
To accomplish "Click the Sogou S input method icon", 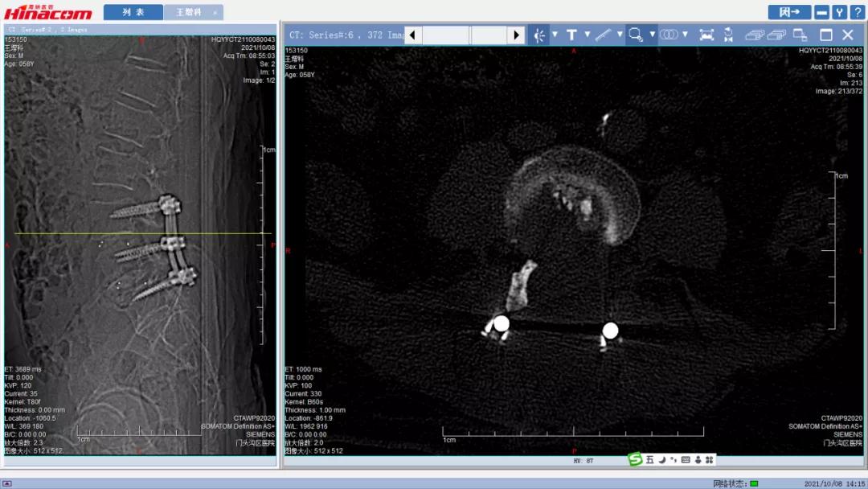I will pyautogui.click(x=635, y=459).
